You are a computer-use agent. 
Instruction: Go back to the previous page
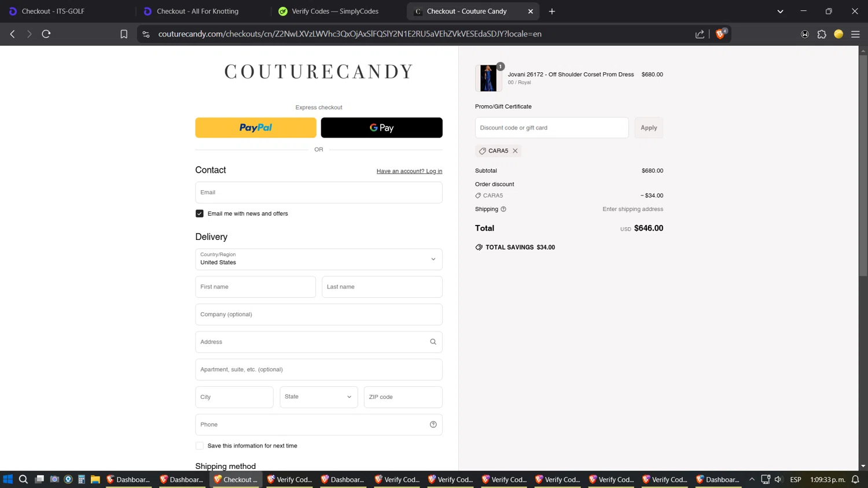[13, 34]
